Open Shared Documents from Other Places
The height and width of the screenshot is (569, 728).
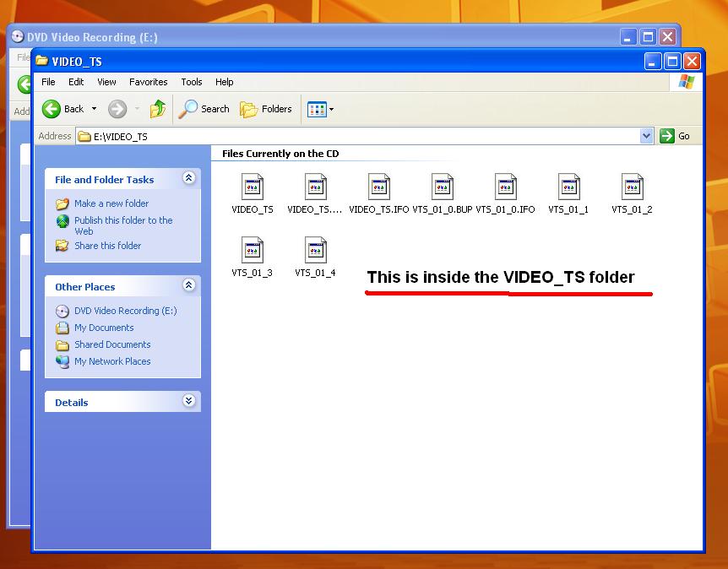click(x=112, y=344)
